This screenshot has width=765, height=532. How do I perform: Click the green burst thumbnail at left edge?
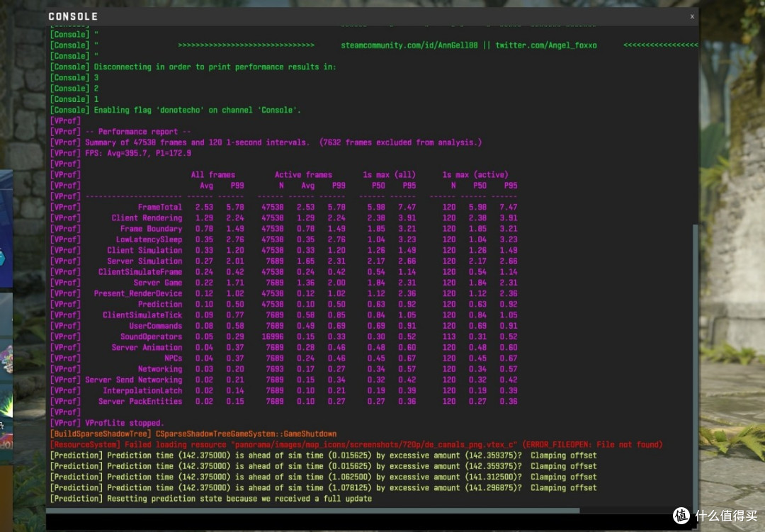[6, 405]
